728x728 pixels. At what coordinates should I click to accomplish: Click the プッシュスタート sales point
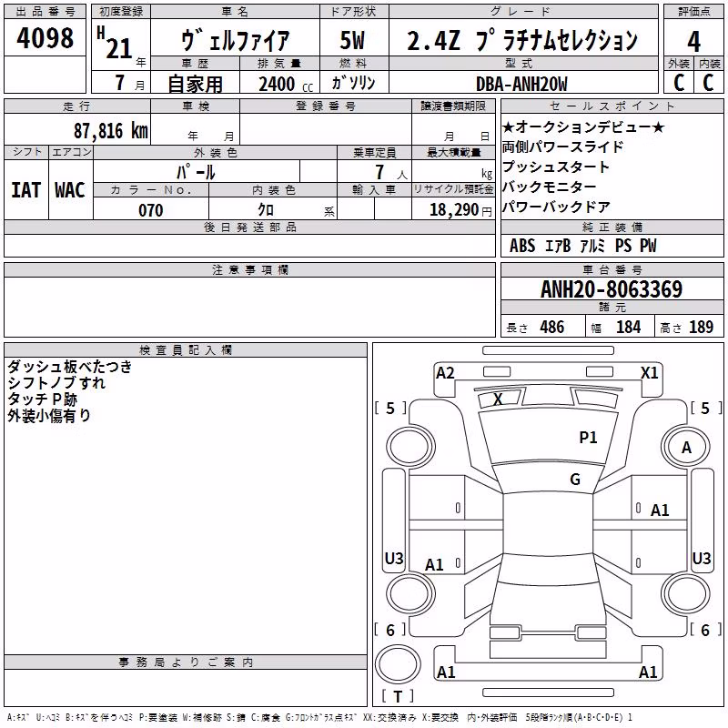coord(556,167)
